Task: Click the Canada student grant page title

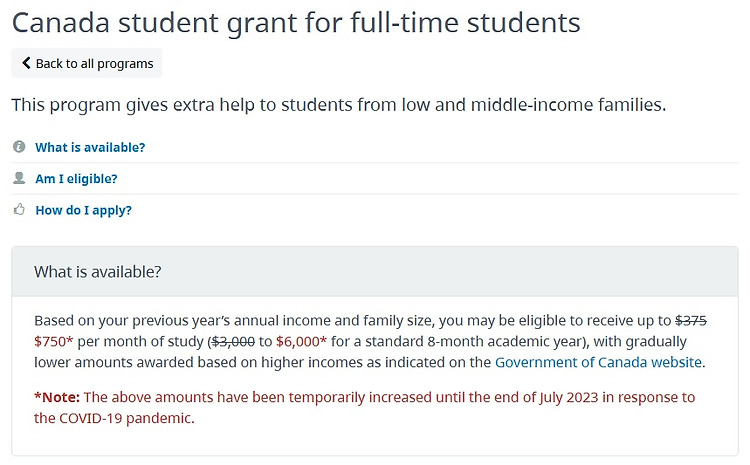Action: pyautogui.click(x=296, y=23)
